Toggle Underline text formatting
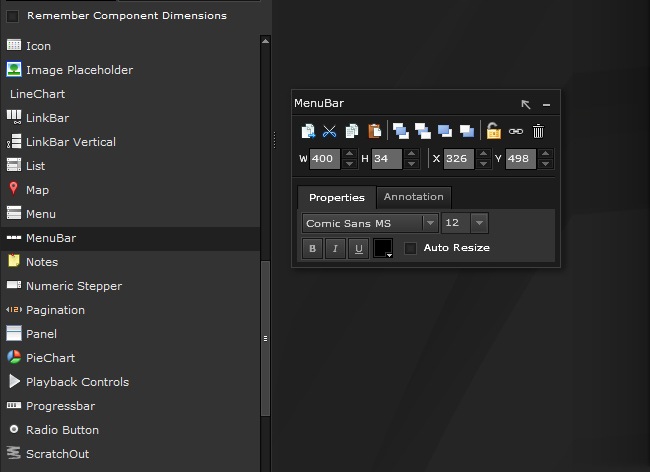650x472 pixels. [x=359, y=249]
